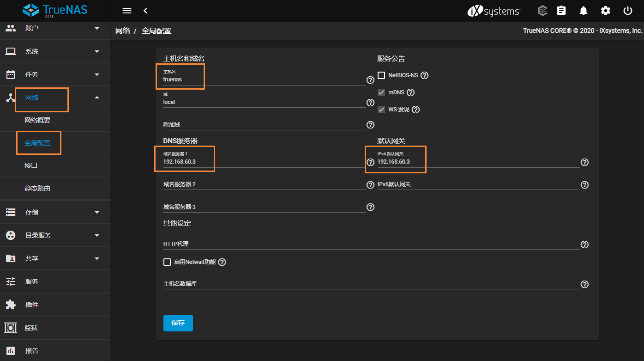Image resolution: width=644 pixels, height=361 pixels.
Task: Click the TrueNAS logo
Action: click(x=55, y=10)
